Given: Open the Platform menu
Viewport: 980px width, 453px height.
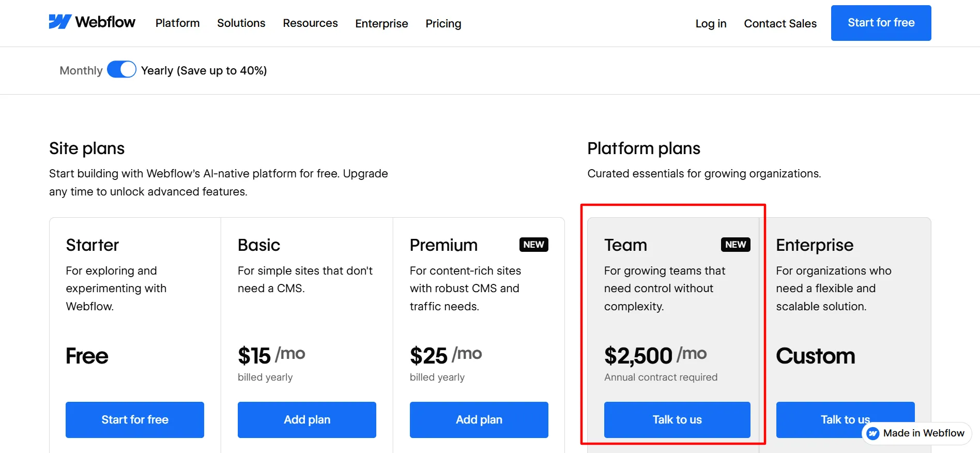Looking at the screenshot, I should tap(177, 23).
